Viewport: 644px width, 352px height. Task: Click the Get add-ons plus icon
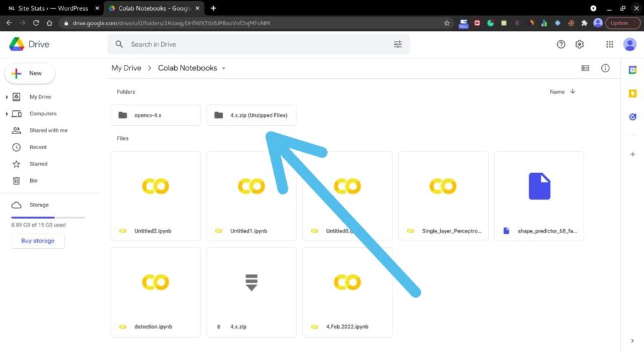tap(633, 154)
